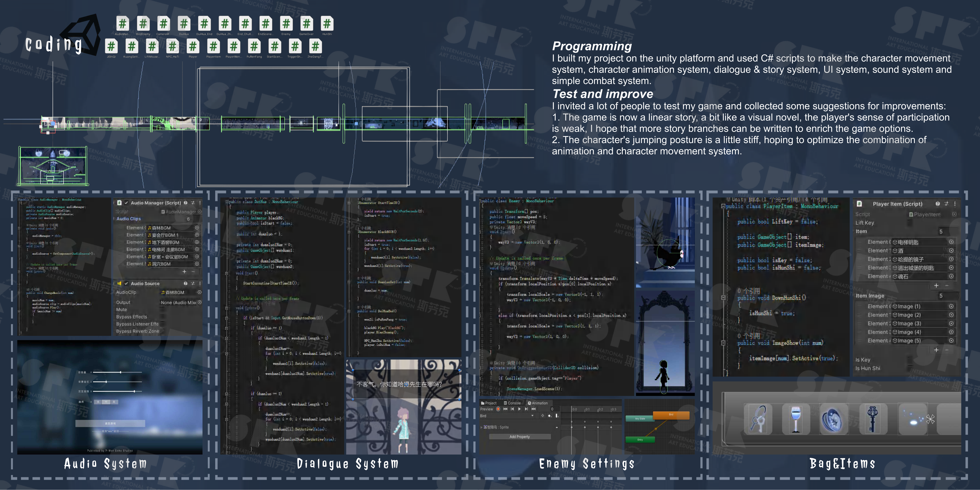Open Player Item component three-dot menu

[955, 204]
